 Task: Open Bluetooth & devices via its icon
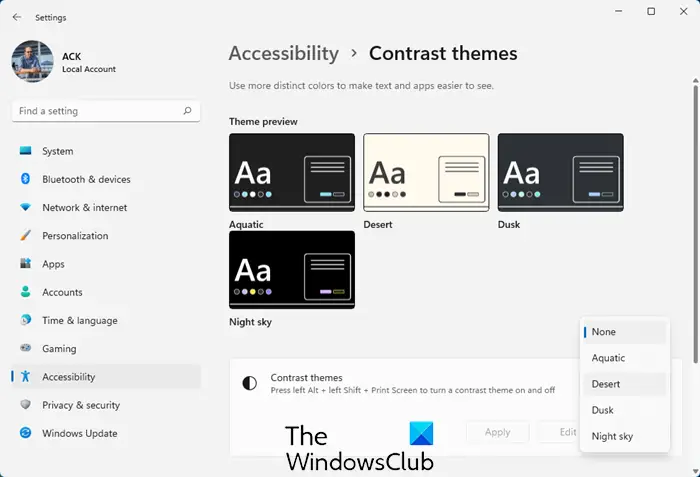coord(25,179)
